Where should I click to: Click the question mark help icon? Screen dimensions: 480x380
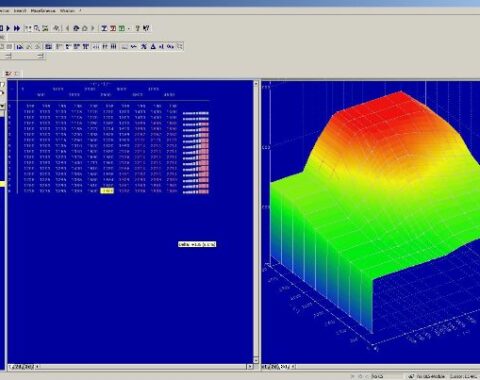137,28
